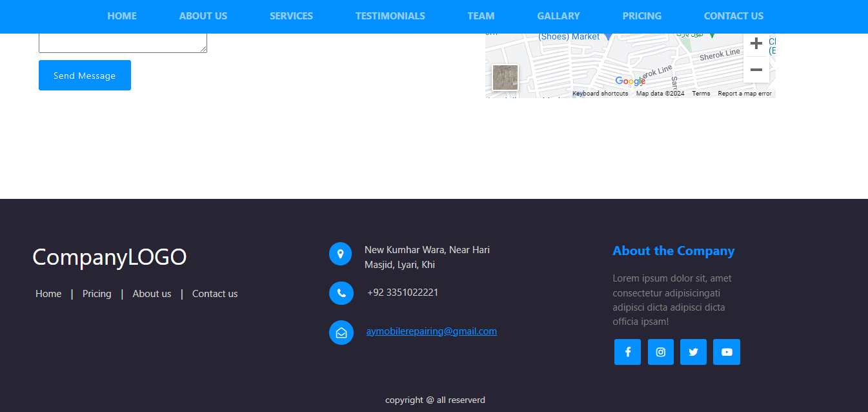The width and height of the screenshot is (868, 412).
Task: Click the Twitter icon button
Action: [693, 352]
